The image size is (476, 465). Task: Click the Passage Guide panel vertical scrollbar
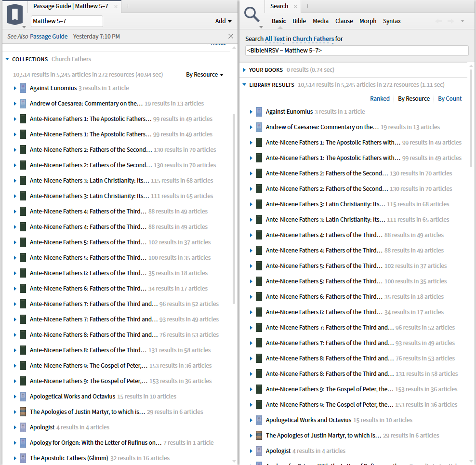tap(234, 209)
